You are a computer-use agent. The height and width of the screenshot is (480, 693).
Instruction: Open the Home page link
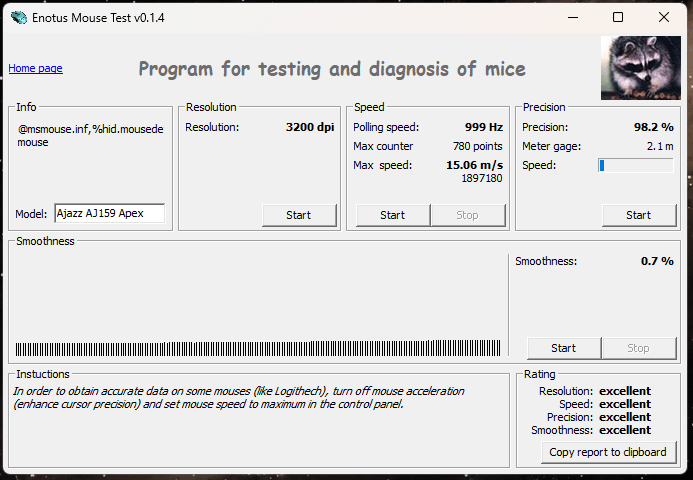(x=35, y=68)
